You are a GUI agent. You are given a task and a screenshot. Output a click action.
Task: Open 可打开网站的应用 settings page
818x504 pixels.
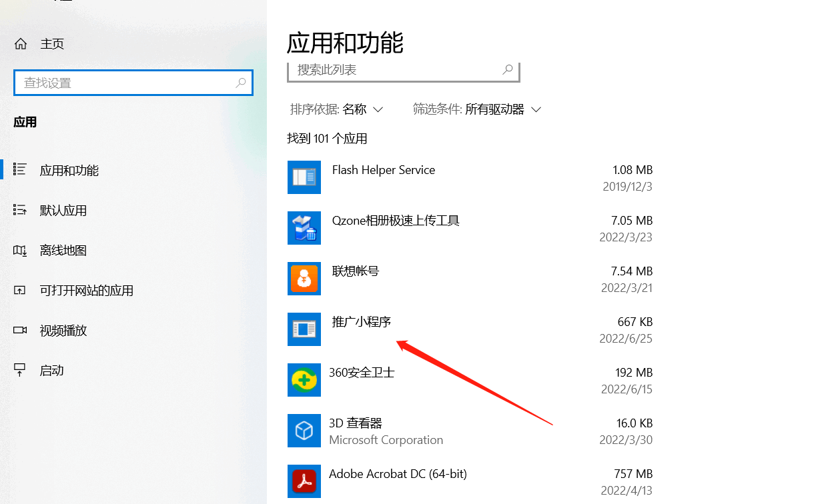87,291
